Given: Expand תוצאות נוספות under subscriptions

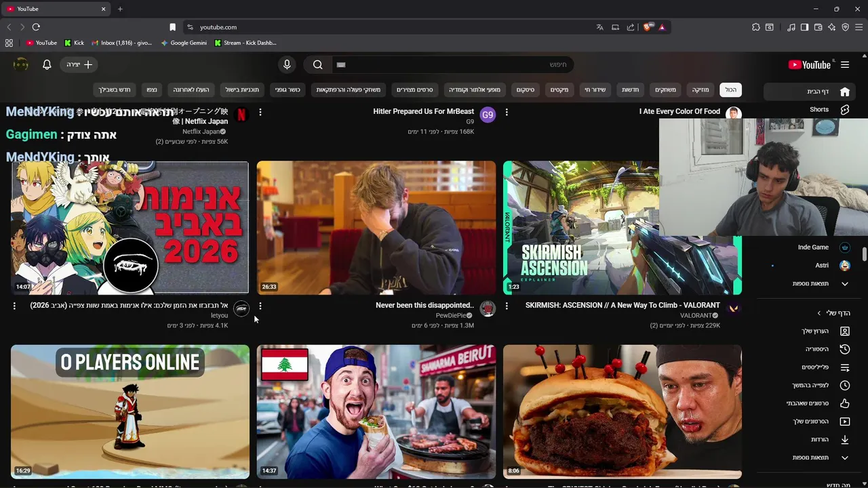Looking at the screenshot, I should 810,283.
